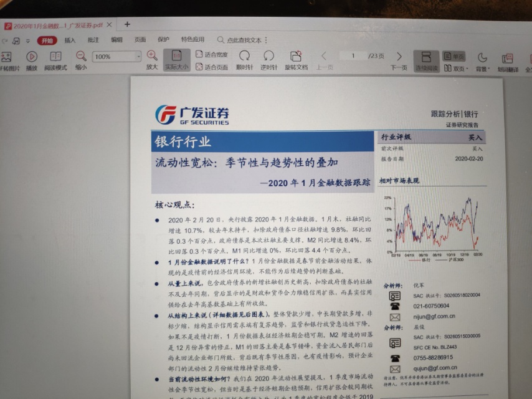This screenshot has width=532, height=399.
Task: Click the report date 2020-02-20
Action: [x=469, y=158]
